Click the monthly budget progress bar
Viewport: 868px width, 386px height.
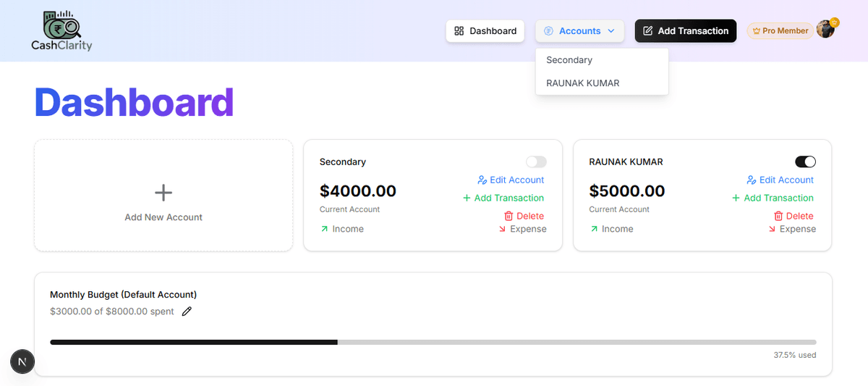click(433, 342)
